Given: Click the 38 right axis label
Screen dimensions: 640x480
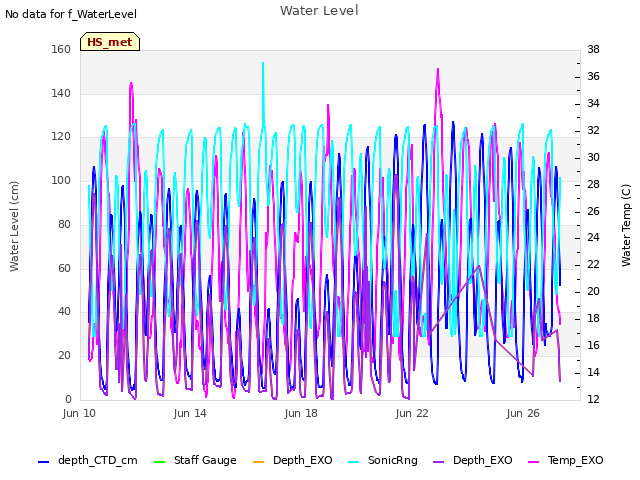Looking at the screenshot, I should pos(593,49).
